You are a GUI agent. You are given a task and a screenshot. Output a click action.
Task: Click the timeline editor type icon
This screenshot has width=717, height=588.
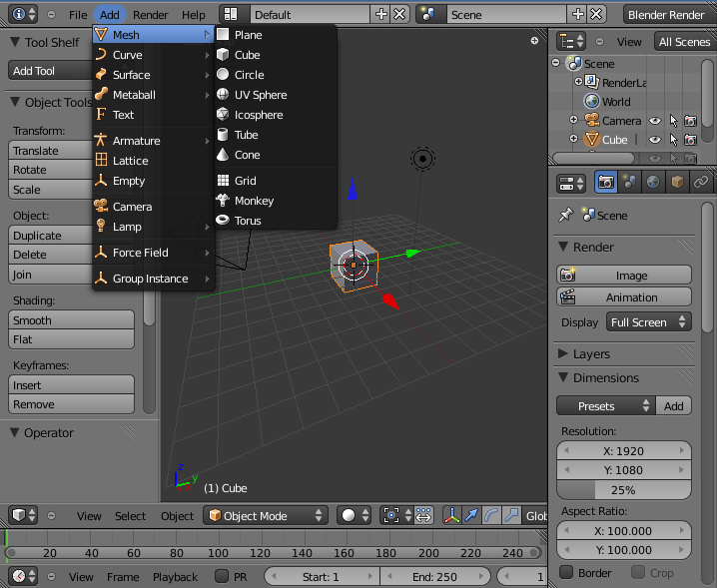point(23,576)
